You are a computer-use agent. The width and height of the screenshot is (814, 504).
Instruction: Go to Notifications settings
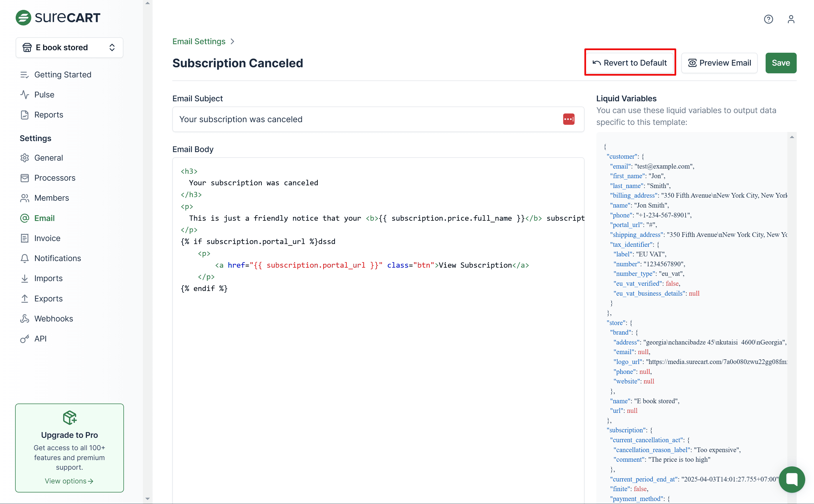57,258
